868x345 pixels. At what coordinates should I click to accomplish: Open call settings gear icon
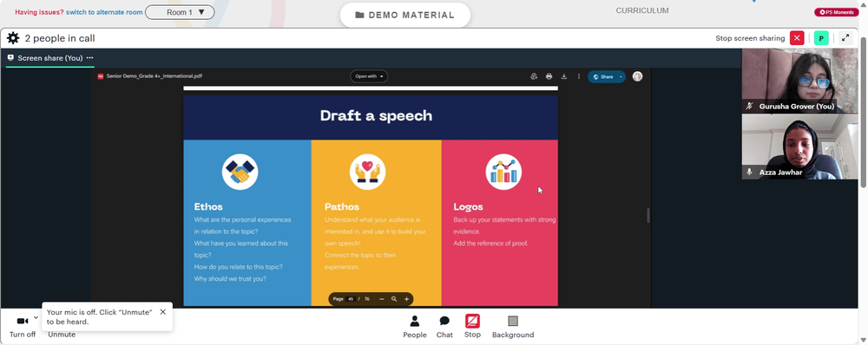point(13,38)
